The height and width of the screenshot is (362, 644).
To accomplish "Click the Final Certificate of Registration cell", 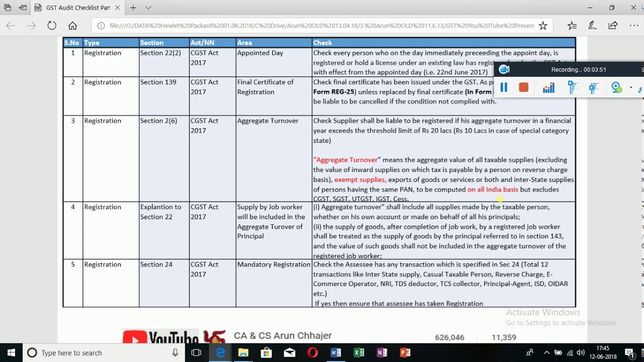I will 274,96.
